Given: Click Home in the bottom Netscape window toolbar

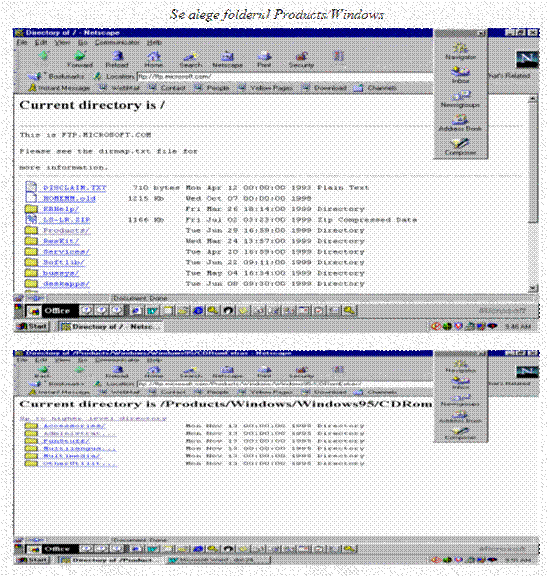Looking at the screenshot, I should pos(154,372).
